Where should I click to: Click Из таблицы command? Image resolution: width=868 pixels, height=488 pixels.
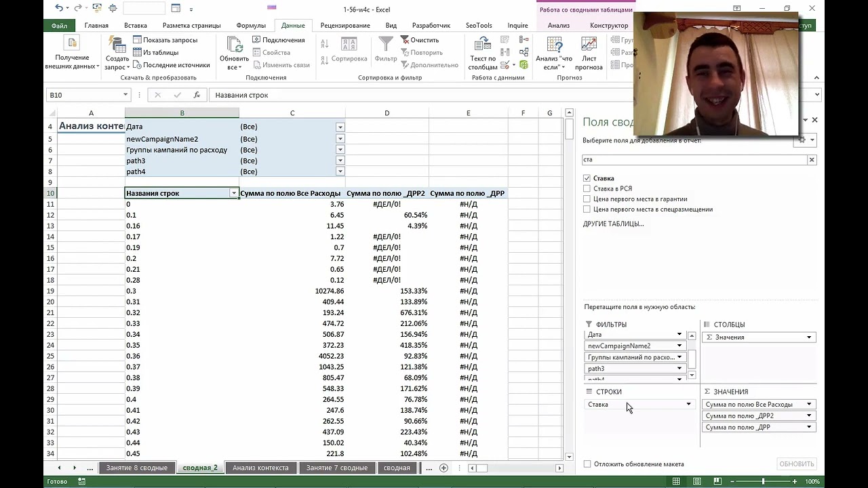pyautogui.click(x=155, y=52)
